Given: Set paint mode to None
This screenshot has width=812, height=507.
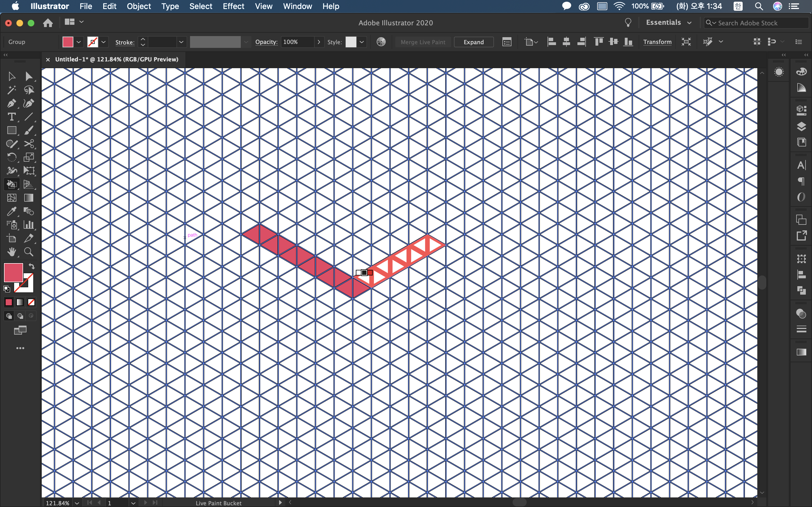Looking at the screenshot, I should point(31,302).
